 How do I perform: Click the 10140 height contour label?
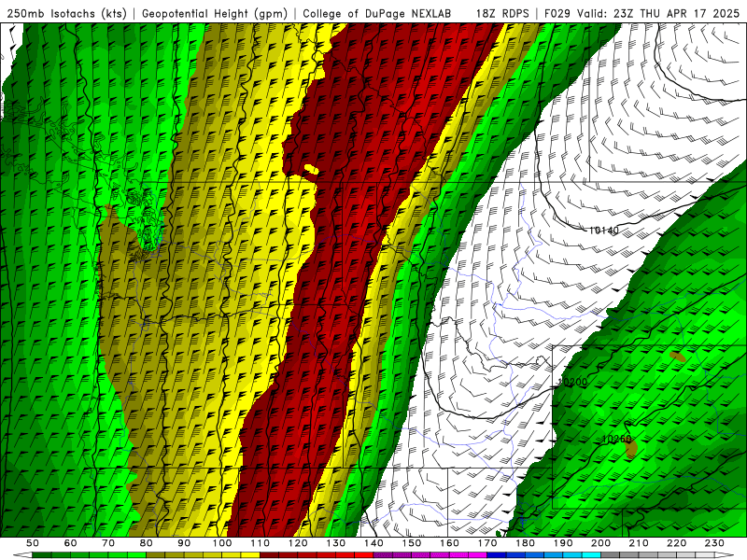click(x=603, y=231)
